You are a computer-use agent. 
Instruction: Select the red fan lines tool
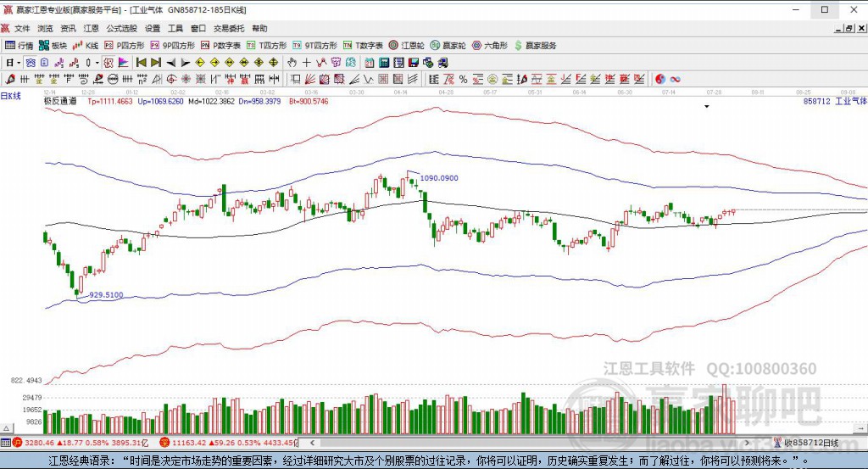click(310, 79)
